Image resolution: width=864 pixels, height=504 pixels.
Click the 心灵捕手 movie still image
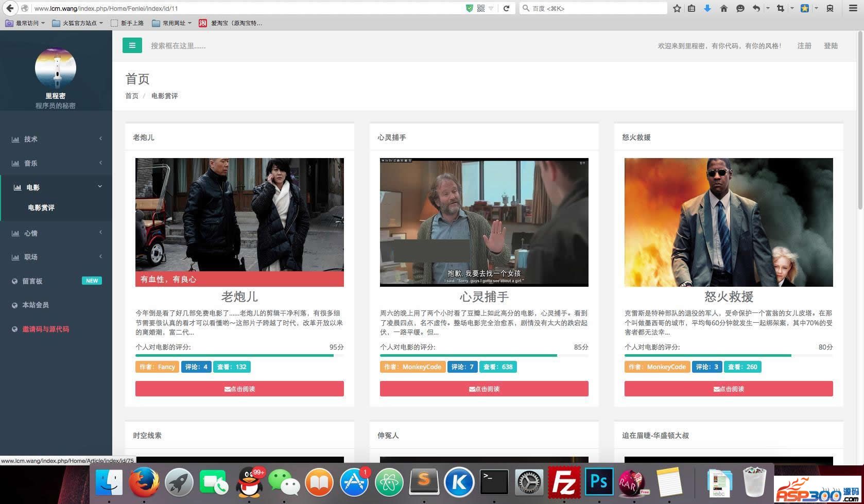pos(484,222)
